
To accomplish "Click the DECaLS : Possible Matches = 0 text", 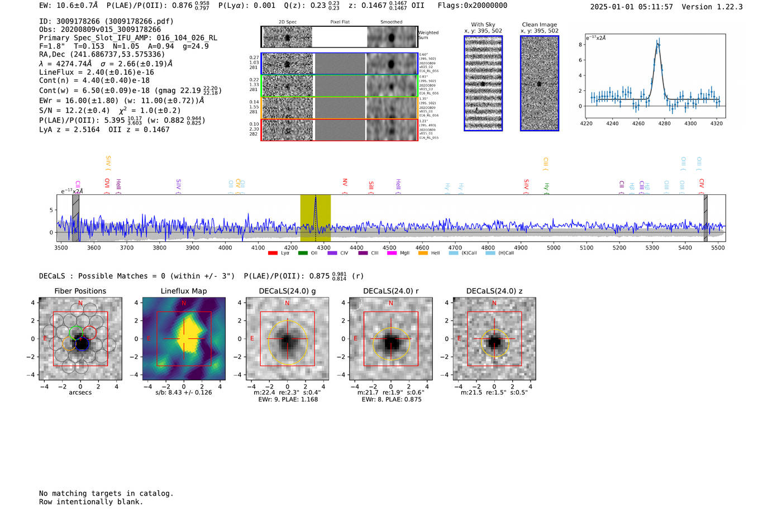I will [137, 276].
